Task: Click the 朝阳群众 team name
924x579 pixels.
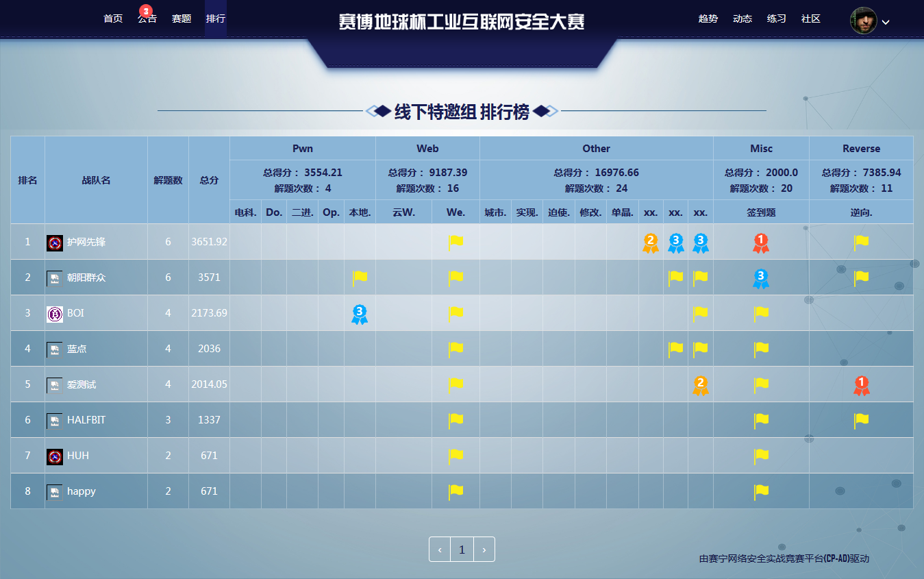Action: point(86,278)
